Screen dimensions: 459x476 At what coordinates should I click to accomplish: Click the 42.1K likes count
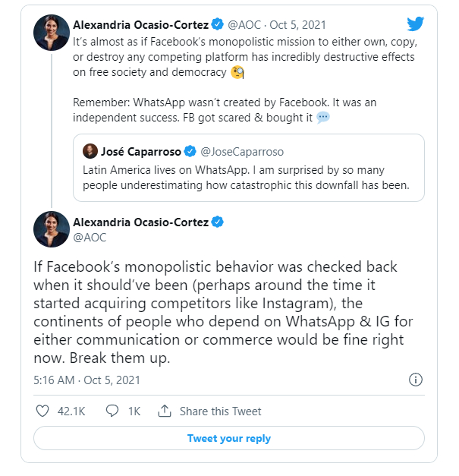[x=71, y=411]
